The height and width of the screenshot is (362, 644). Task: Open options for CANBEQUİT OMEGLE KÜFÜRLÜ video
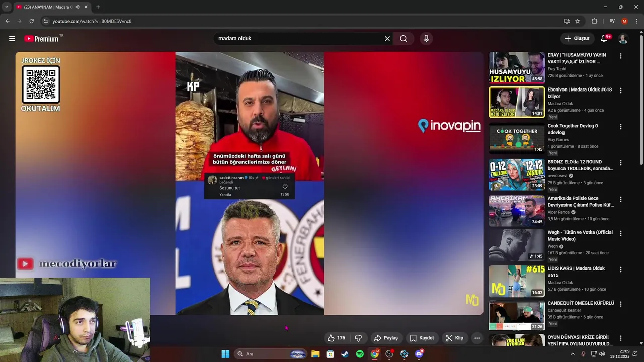pos(620,304)
